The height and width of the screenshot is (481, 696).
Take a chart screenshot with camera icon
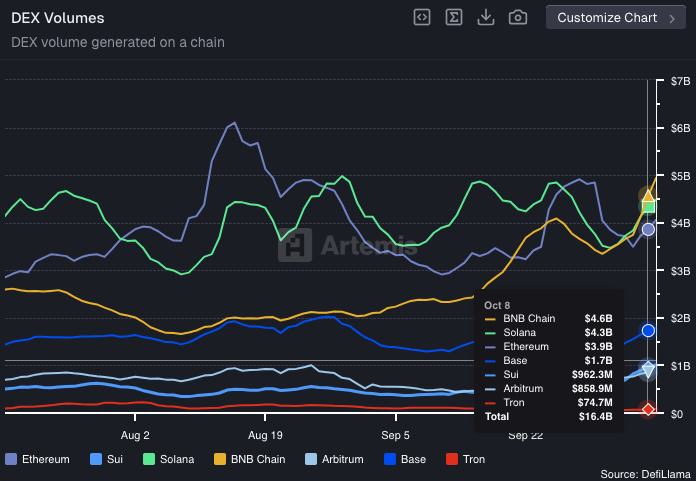518,17
